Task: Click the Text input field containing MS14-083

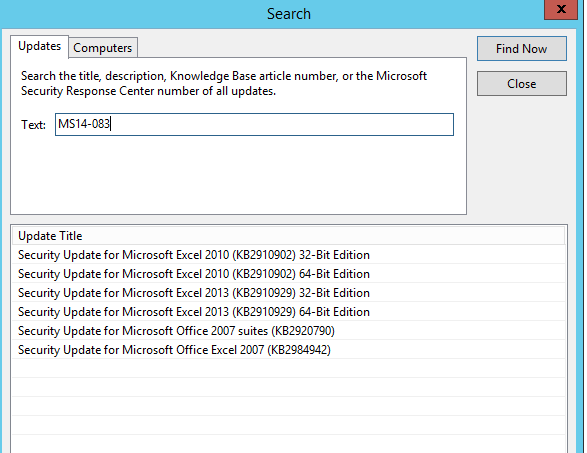Action: 254,124
